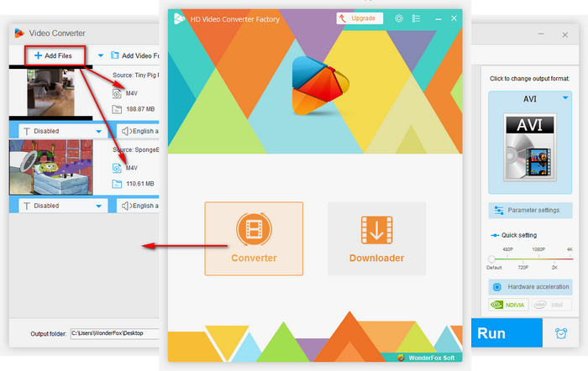Click the M4V format icon of Tiny Pig

pos(117,93)
